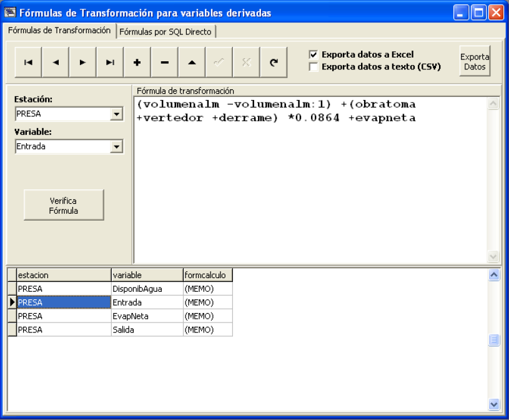The width and height of the screenshot is (509, 420).
Task: Refresh data with the reload button
Action: tap(274, 62)
